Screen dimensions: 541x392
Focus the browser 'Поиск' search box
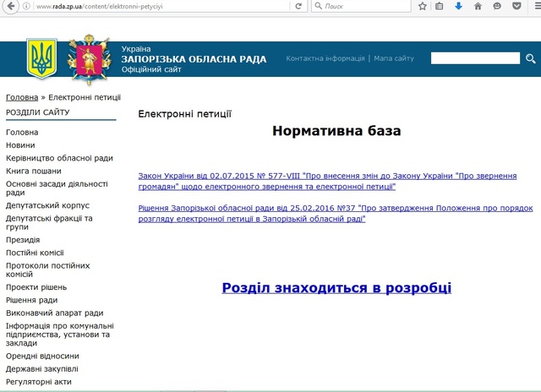click(361, 6)
